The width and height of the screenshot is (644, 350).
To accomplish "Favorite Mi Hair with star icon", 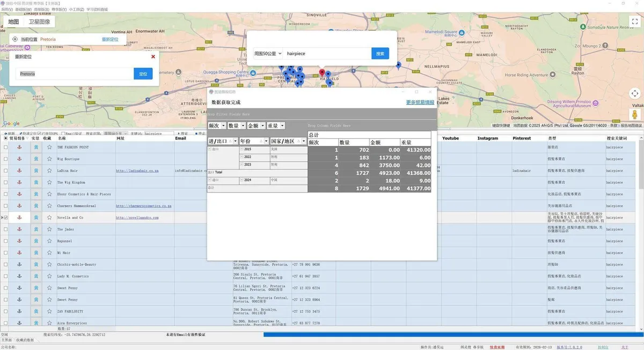I will point(49,252).
